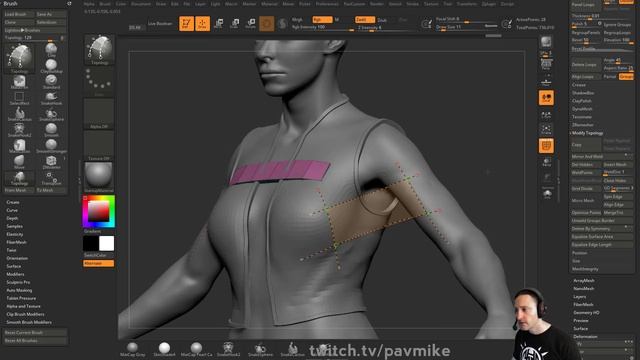Click the Rotate button in top toolbar

[251, 23]
